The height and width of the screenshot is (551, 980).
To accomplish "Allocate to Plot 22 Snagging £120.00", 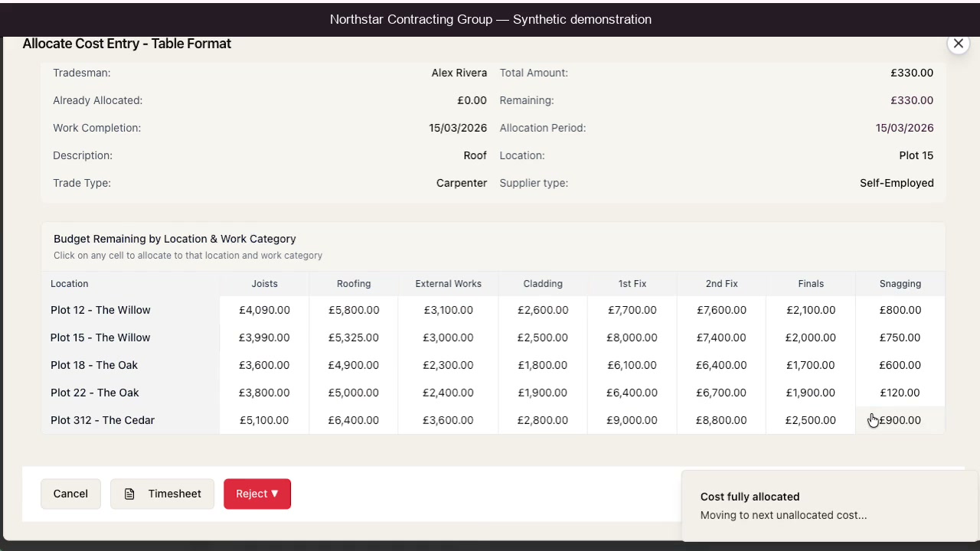I will [x=900, y=393].
